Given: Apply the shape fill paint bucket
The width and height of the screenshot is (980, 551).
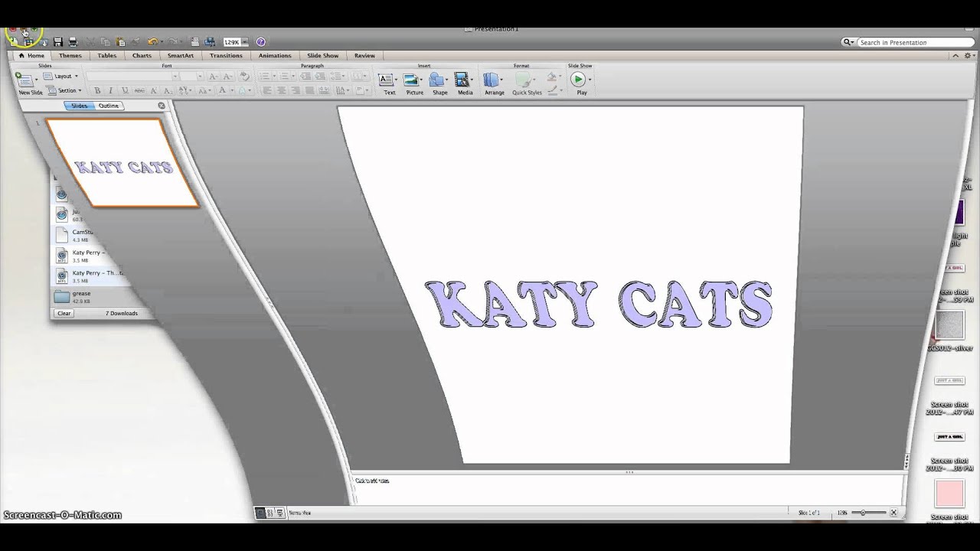Looking at the screenshot, I should [550, 77].
